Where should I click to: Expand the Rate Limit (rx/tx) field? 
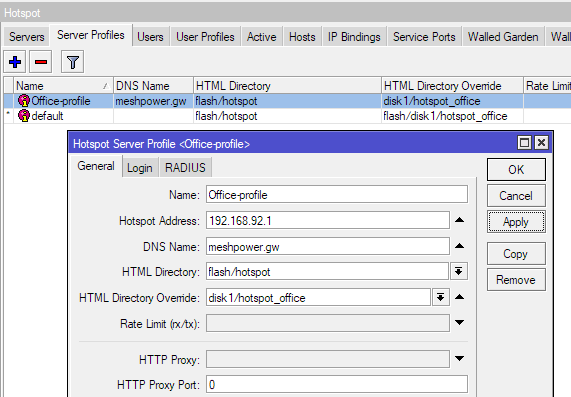tap(460, 322)
